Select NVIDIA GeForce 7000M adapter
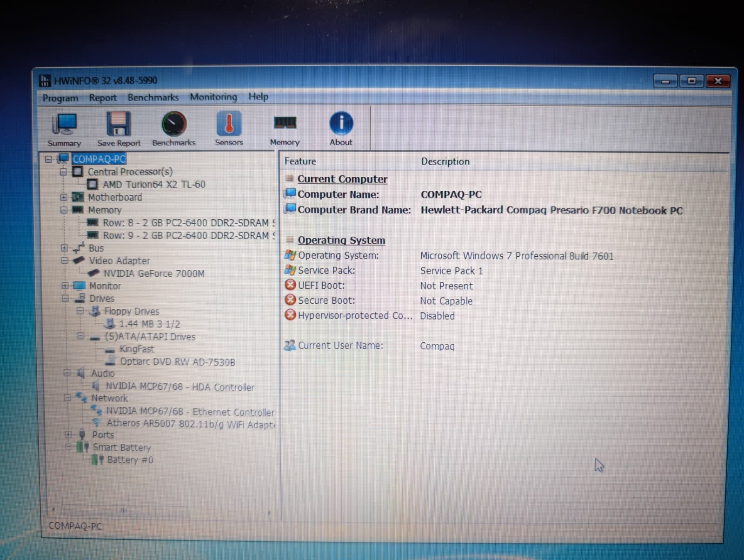 (x=154, y=273)
